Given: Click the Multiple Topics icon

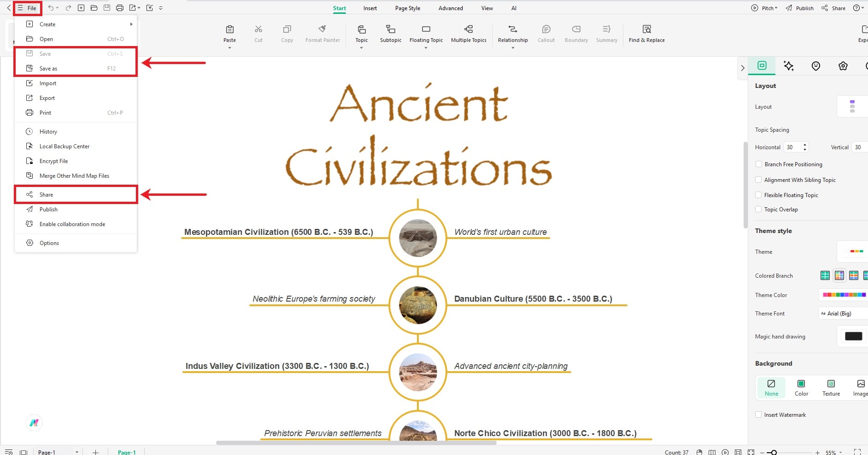Looking at the screenshot, I should (469, 29).
